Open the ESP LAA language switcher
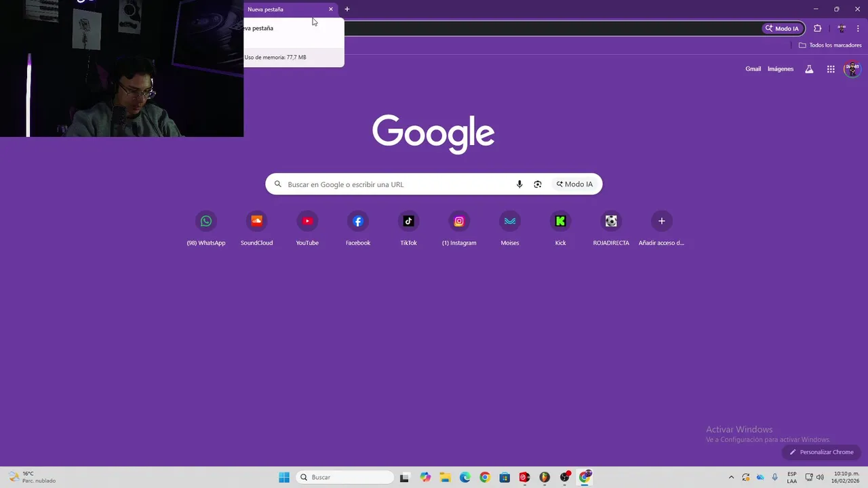Image resolution: width=868 pixels, height=488 pixels. 792,477
